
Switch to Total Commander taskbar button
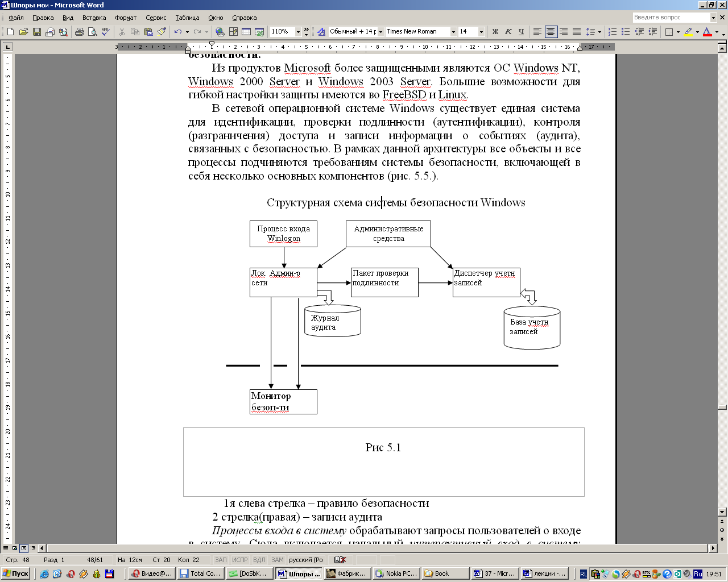[200, 573]
